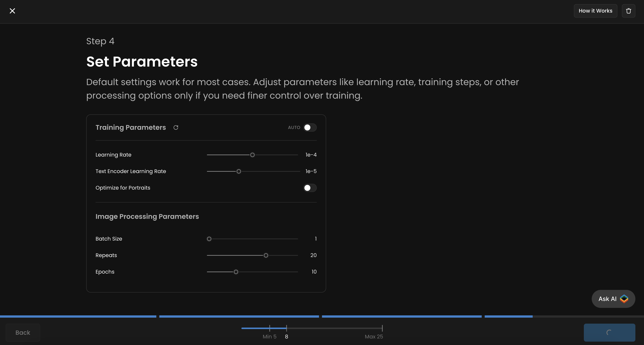Click the Repeats slider handle
Viewport: 644px width, 345px height.
[x=266, y=255]
